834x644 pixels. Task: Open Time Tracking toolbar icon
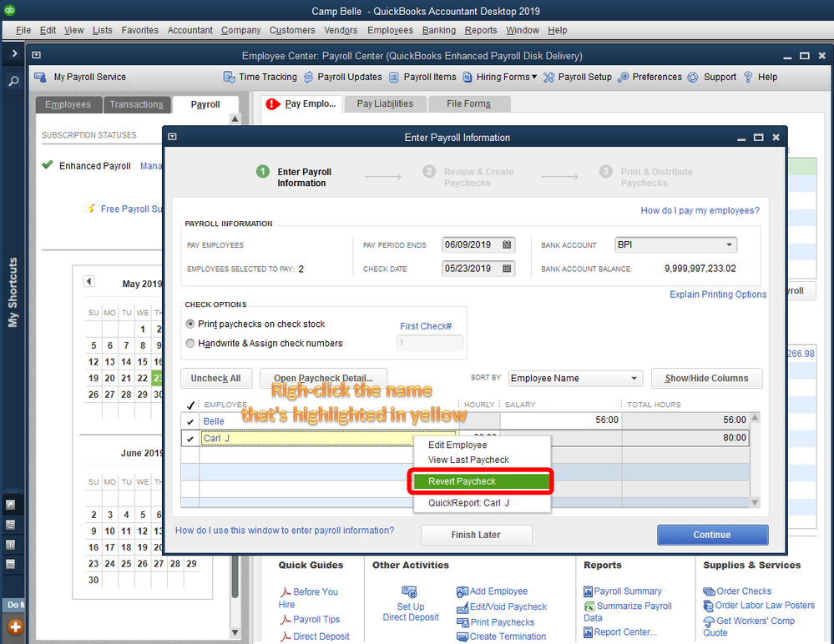click(x=229, y=77)
